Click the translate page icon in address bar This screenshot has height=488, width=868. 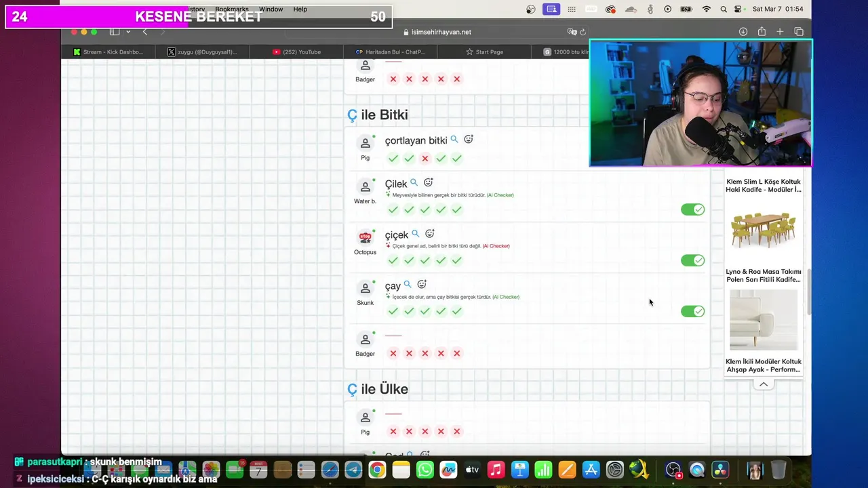572,32
